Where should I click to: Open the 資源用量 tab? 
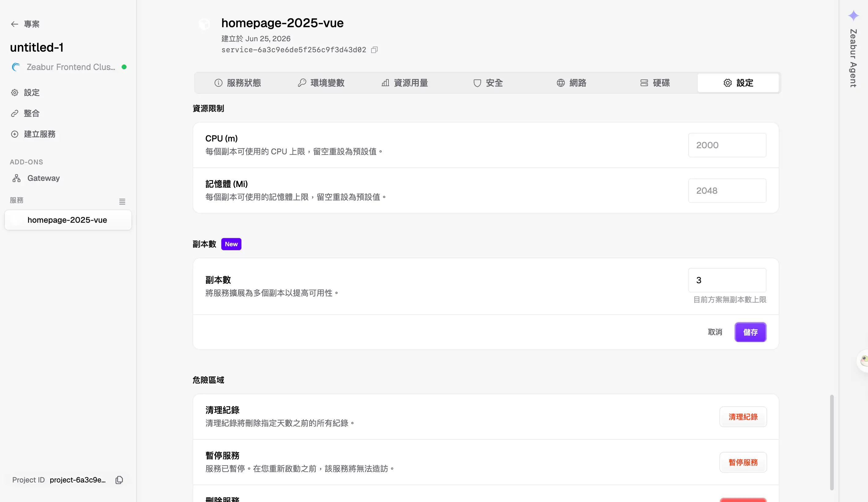point(404,83)
